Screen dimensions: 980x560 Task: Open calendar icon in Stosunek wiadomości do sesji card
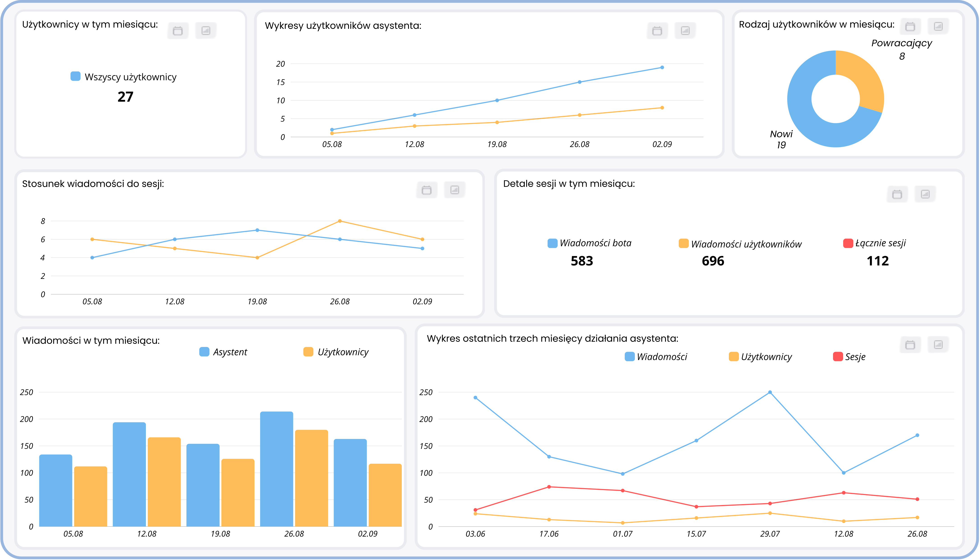[x=427, y=190]
